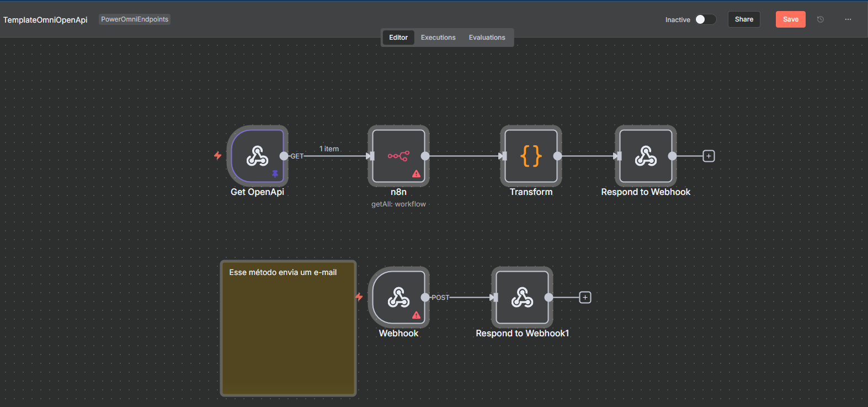Select the Respond to Webhook node

pyautogui.click(x=646, y=156)
